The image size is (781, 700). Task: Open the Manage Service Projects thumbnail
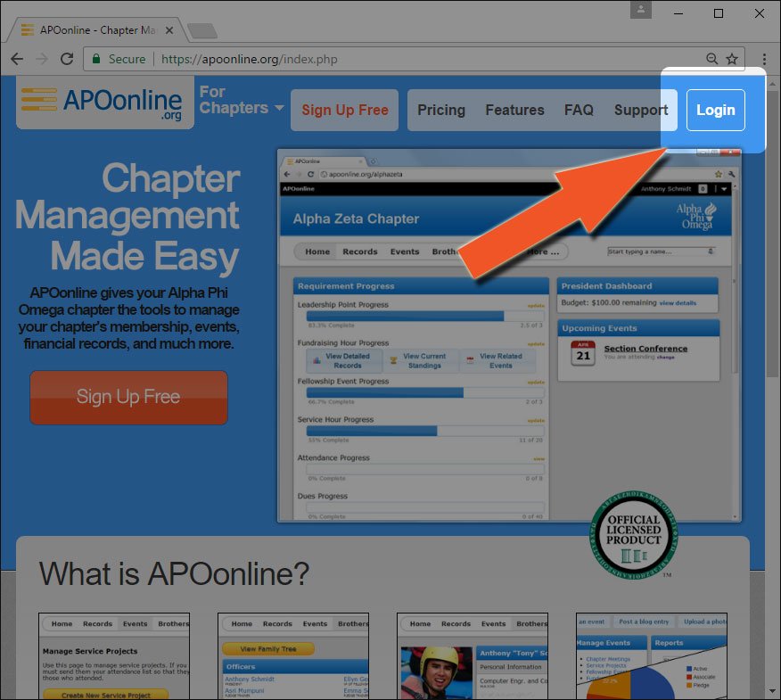click(x=114, y=655)
